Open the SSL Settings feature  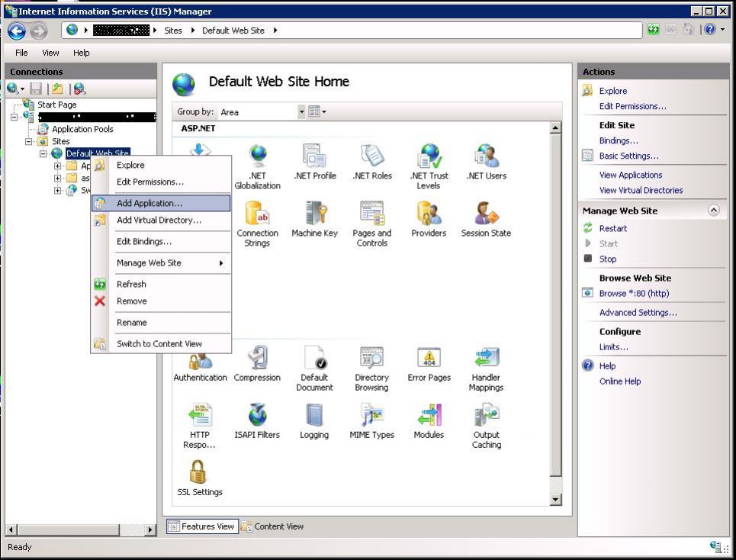pyautogui.click(x=200, y=478)
